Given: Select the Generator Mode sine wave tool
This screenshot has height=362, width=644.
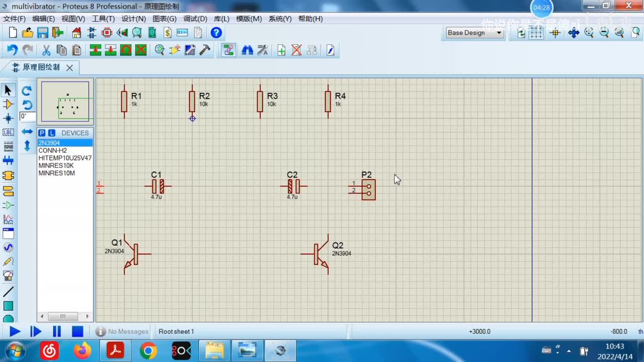Looking at the screenshot, I should click(x=8, y=247).
